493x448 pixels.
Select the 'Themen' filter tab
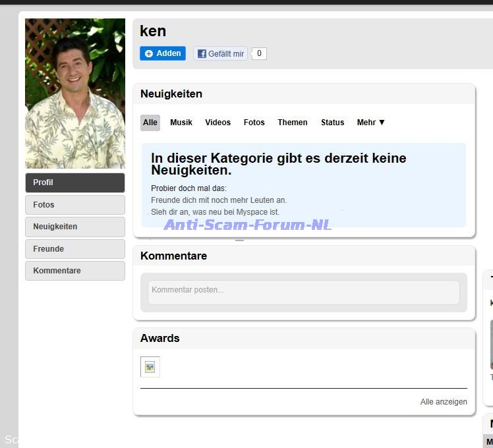[x=293, y=123]
